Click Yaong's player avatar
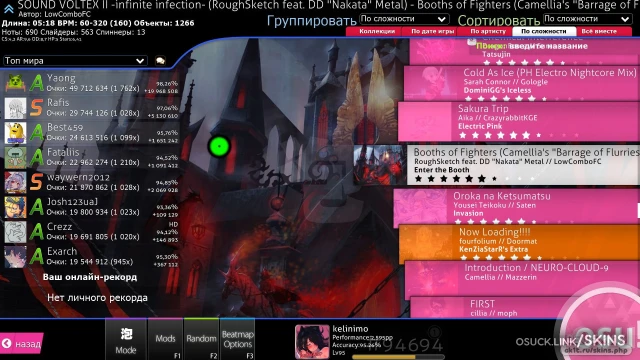The width and height of the screenshot is (640, 360). (16, 83)
